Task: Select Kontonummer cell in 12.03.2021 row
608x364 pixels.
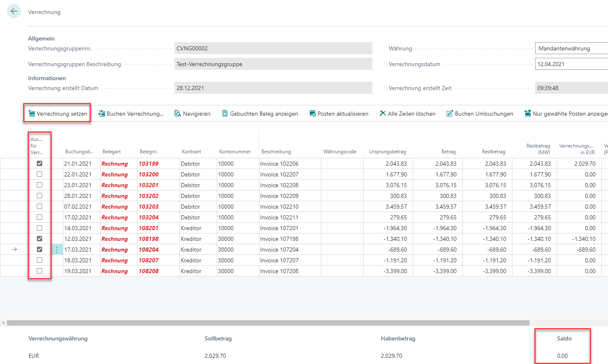Action: (238, 239)
